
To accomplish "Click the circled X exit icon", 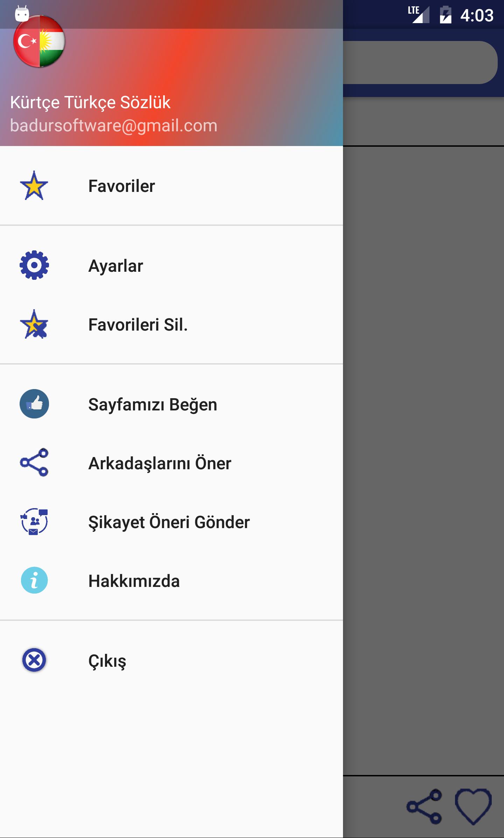I will pyautogui.click(x=34, y=660).
